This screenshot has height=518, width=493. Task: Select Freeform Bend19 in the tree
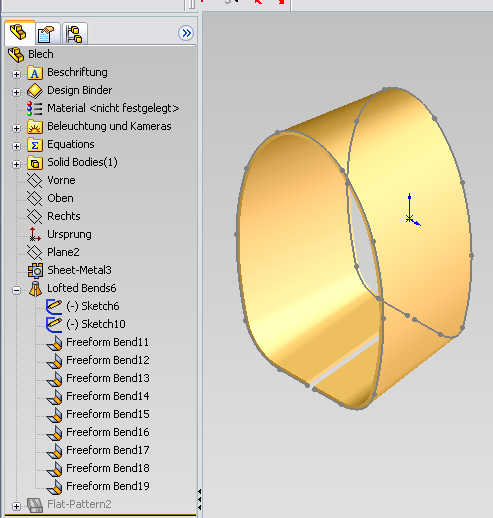pyautogui.click(x=108, y=486)
